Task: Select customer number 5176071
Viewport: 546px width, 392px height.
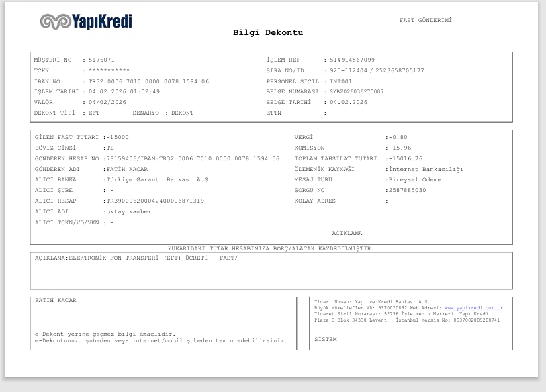Action: 101,60
